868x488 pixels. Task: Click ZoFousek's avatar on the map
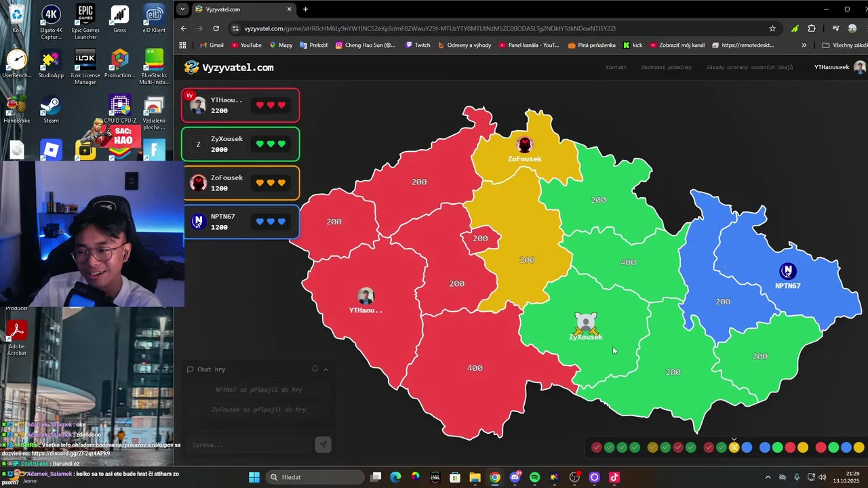pos(524,144)
